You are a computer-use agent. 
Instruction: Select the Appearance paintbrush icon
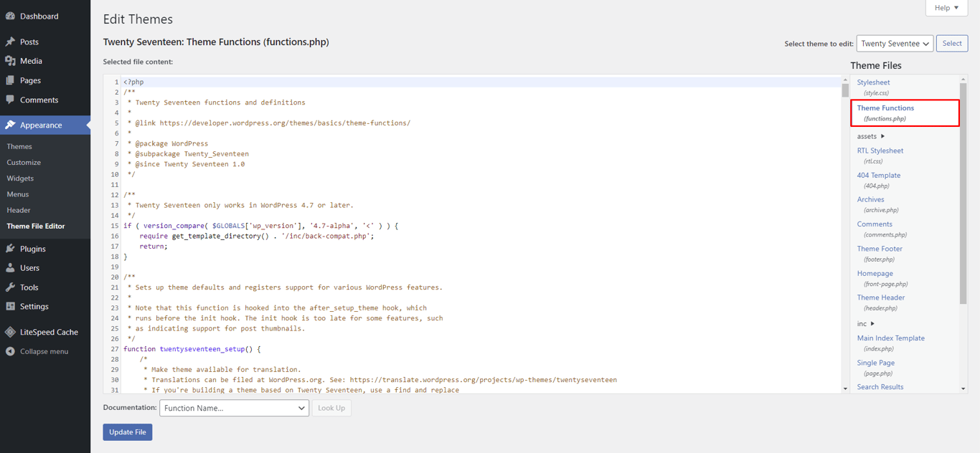[x=9, y=125]
